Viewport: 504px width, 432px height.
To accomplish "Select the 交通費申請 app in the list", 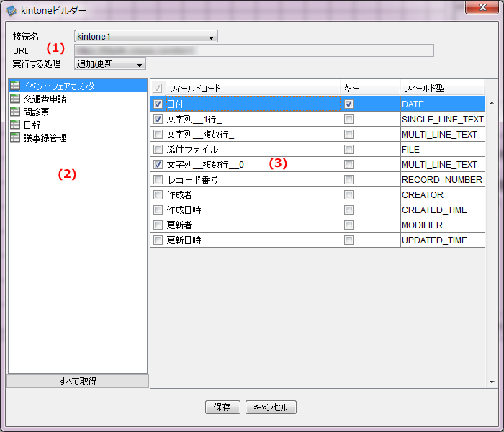I will [78, 99].
